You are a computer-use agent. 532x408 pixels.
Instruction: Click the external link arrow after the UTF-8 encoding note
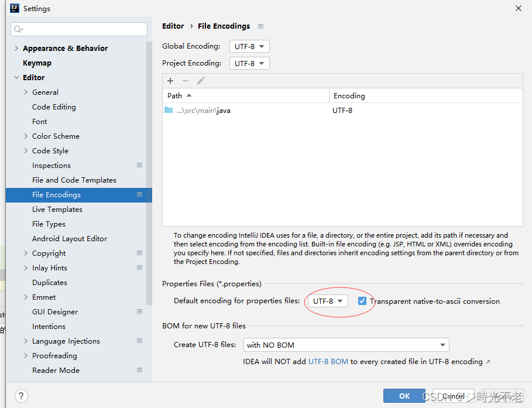pyautogui.click(x=488, y=362)
